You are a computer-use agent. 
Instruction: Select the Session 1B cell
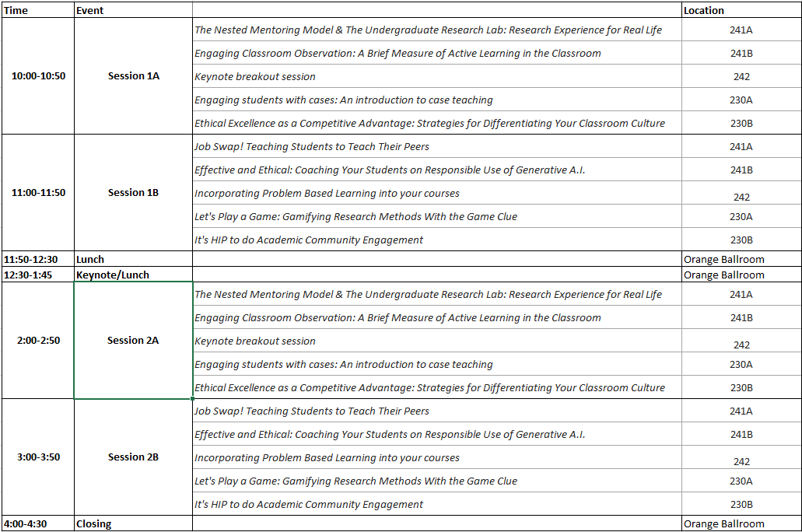tap(133, 192)
